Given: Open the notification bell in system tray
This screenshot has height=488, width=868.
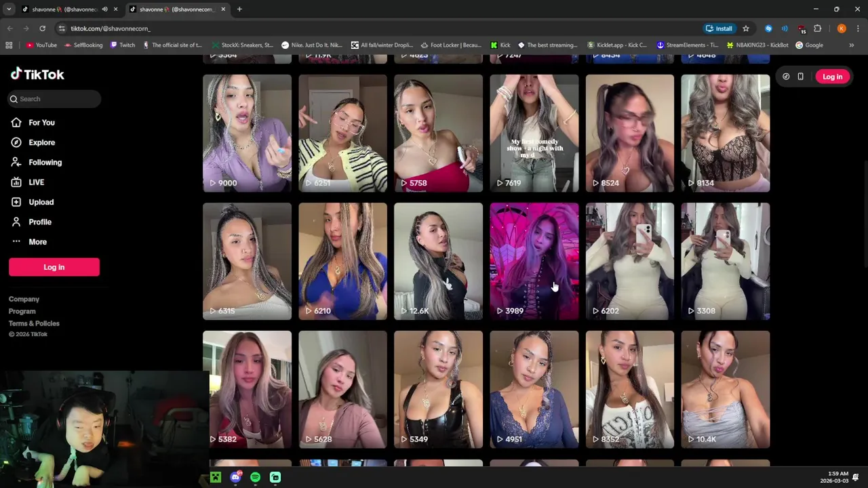Looking at the screenshot, I should (x=856, y=477).
